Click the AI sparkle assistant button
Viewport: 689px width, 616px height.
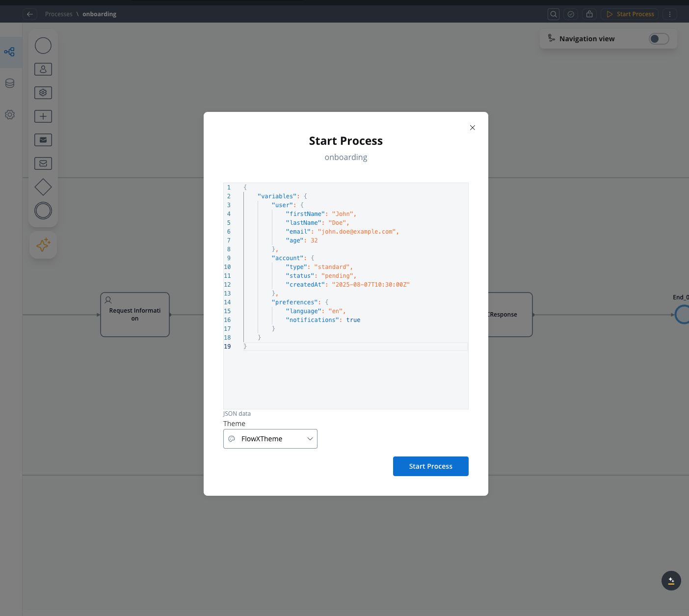[x=43, y=245]
